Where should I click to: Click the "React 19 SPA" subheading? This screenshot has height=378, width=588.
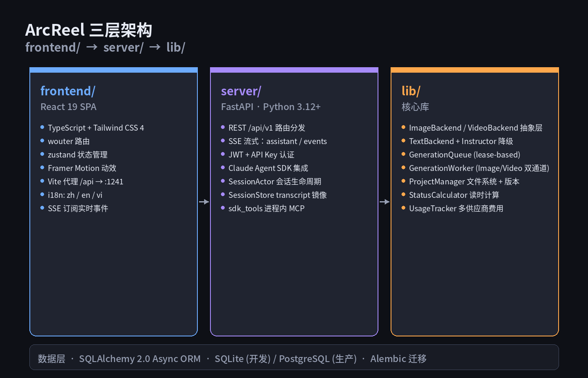pyautogui.click(x=68, y=107)
